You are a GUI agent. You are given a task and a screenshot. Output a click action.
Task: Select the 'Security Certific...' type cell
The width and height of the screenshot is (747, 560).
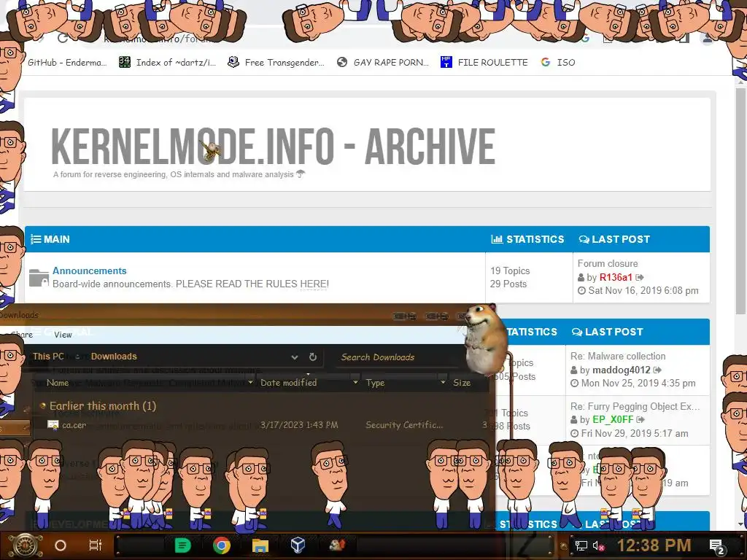click(404, 425)
